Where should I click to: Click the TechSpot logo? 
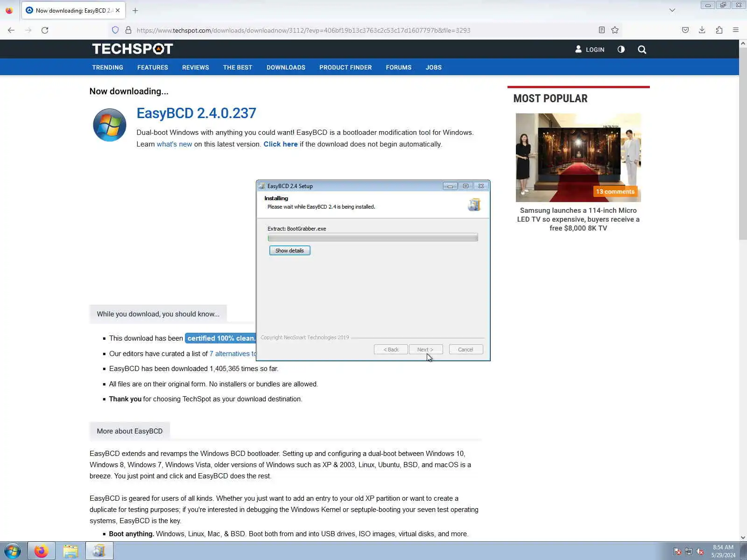(133, 49)
